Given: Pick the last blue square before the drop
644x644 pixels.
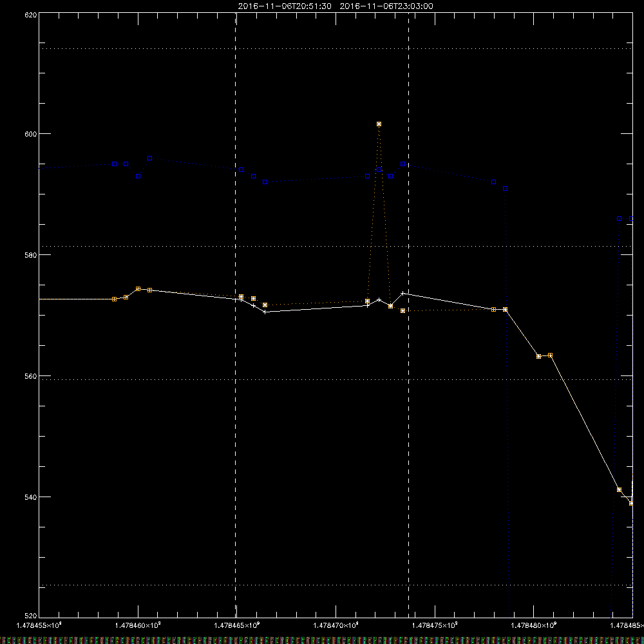Looking at the screenshot, I should (505, 189).
